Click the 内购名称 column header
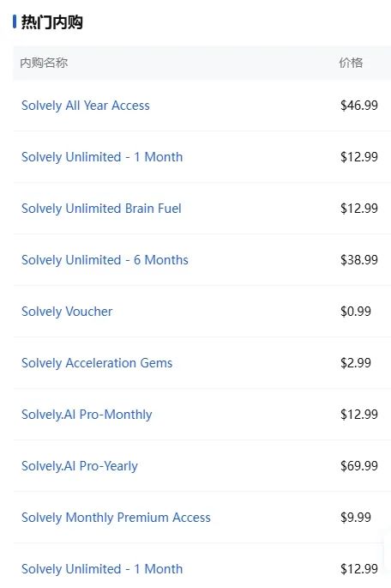 click(44, 63)
